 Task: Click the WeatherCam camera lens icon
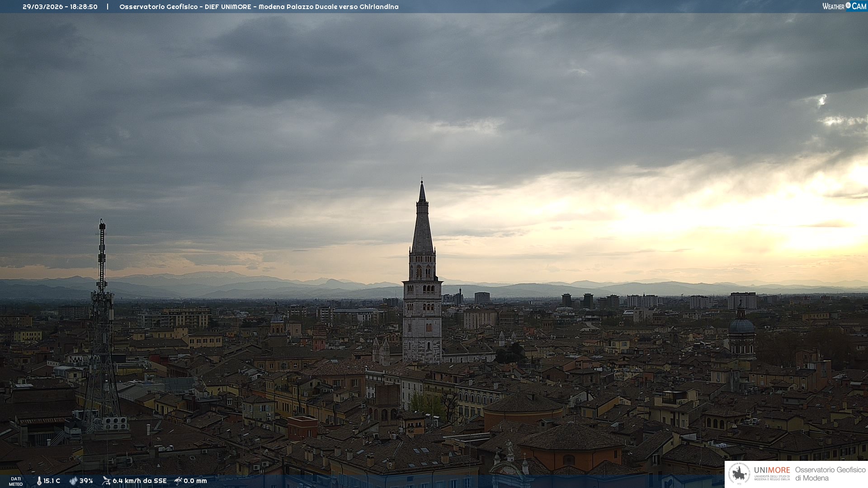(x=848, y=5)
